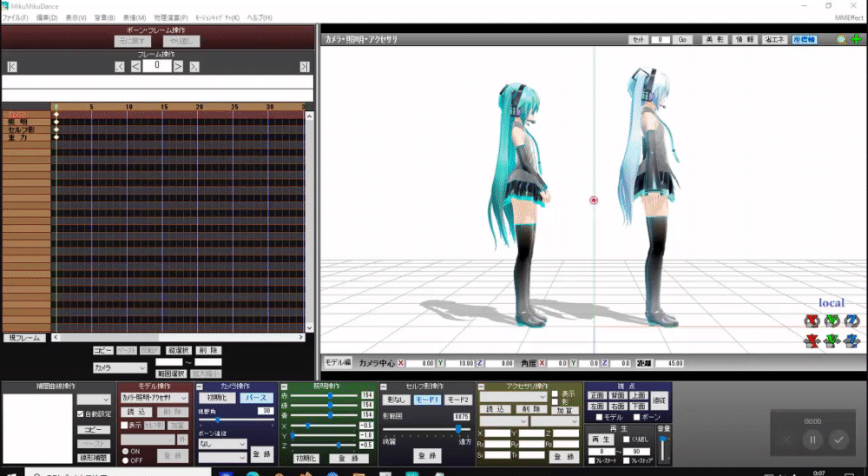Open the empty dropdown under なし in camera panel
Viewport: 868px width, 476px height.
pos(222,457)
